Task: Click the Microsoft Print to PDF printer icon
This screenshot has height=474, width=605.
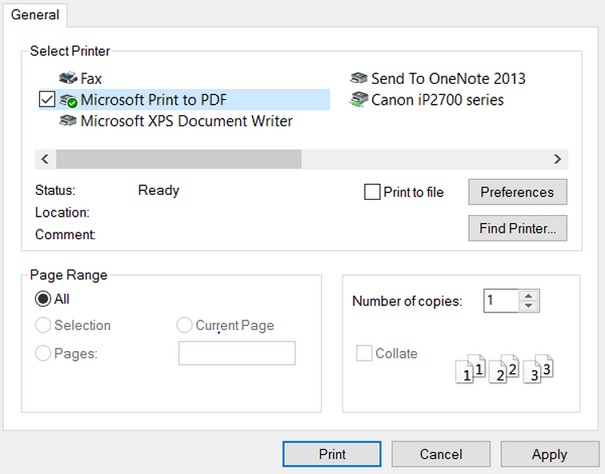Action: [68, 100]
